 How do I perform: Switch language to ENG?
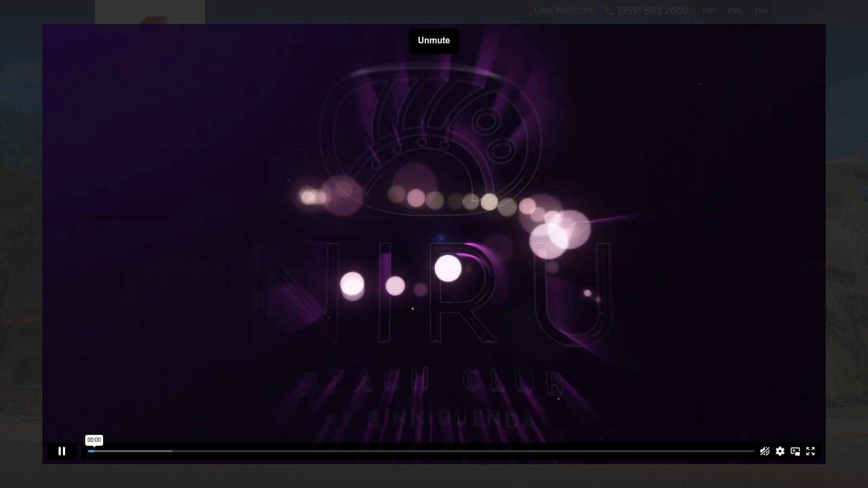pos(735,11)
